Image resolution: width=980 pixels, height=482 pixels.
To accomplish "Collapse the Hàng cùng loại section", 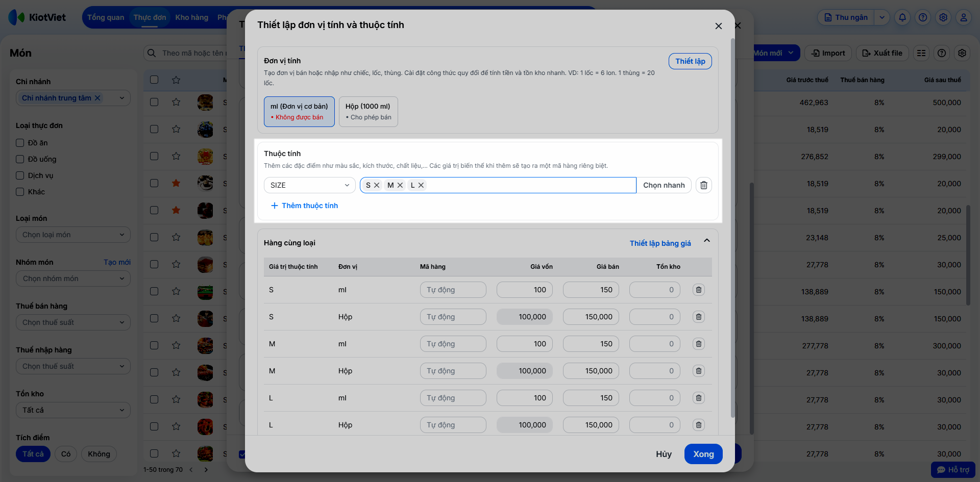I will click(707, 241).
